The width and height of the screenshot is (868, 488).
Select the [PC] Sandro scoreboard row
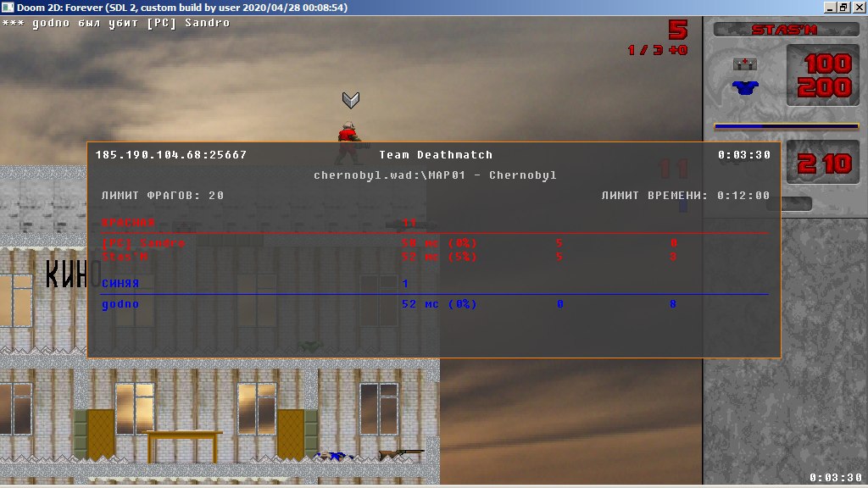point(435,243)
